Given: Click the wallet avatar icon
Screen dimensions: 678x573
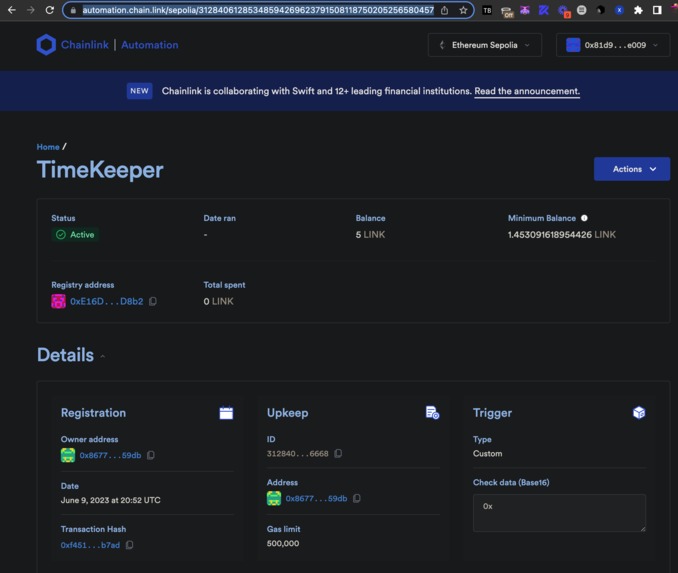Looking at the screenshot, I should tap(573, 45).
